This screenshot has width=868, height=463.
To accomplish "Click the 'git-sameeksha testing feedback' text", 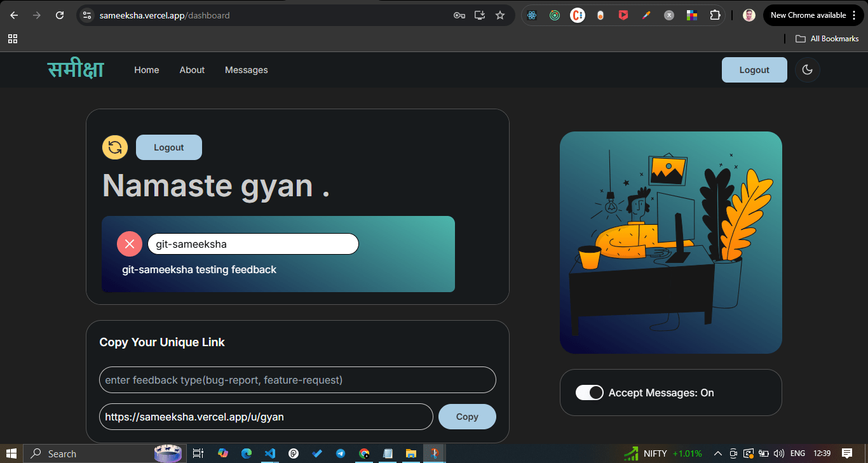I will (200, 270).
